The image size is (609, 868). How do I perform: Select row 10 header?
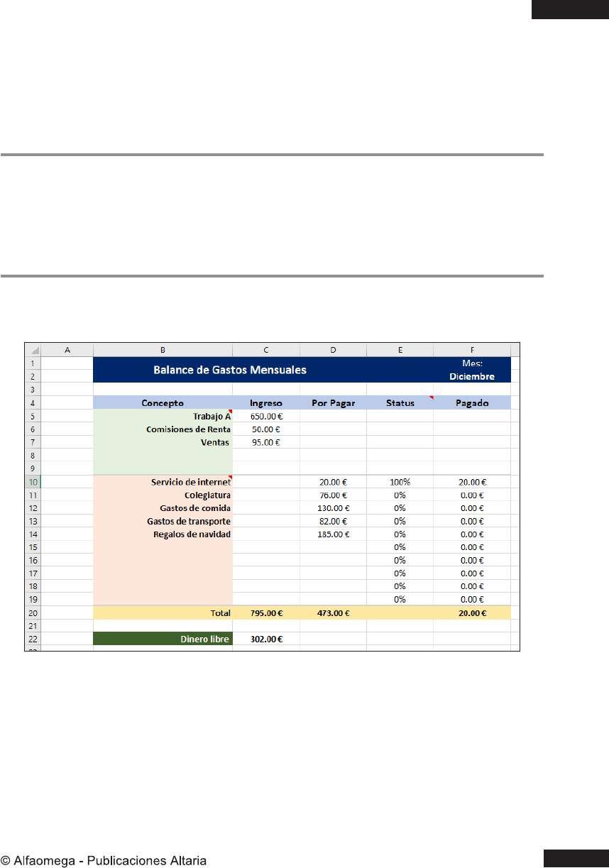(33, 481)
